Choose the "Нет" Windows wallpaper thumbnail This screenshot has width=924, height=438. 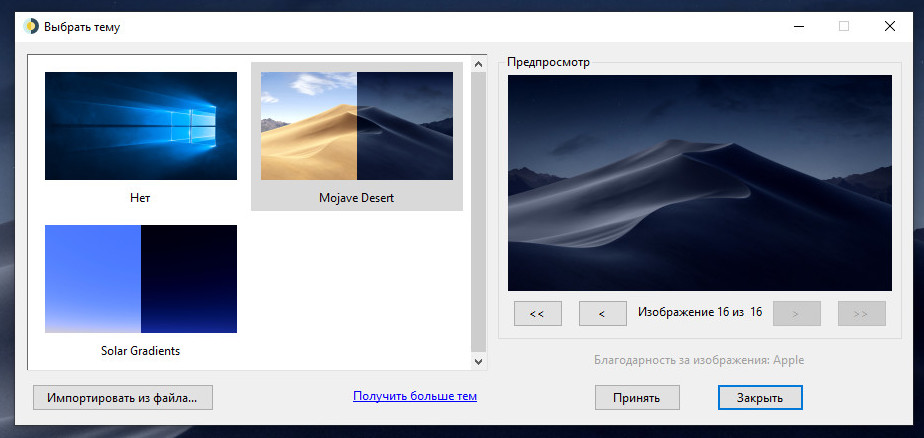[x=141, y=126]
